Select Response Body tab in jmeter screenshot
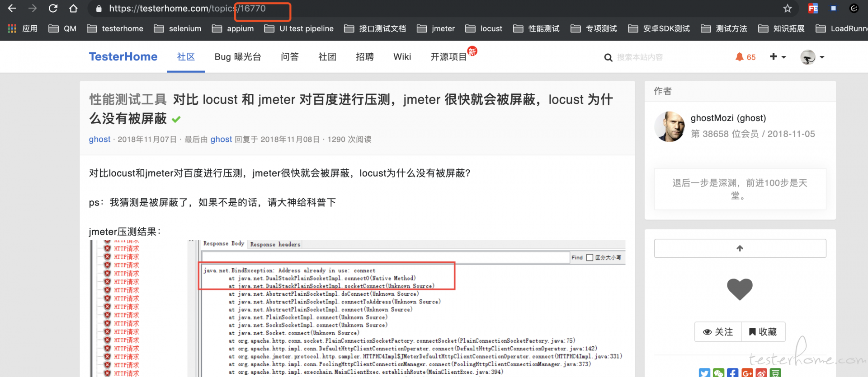 tap(224, 244)
